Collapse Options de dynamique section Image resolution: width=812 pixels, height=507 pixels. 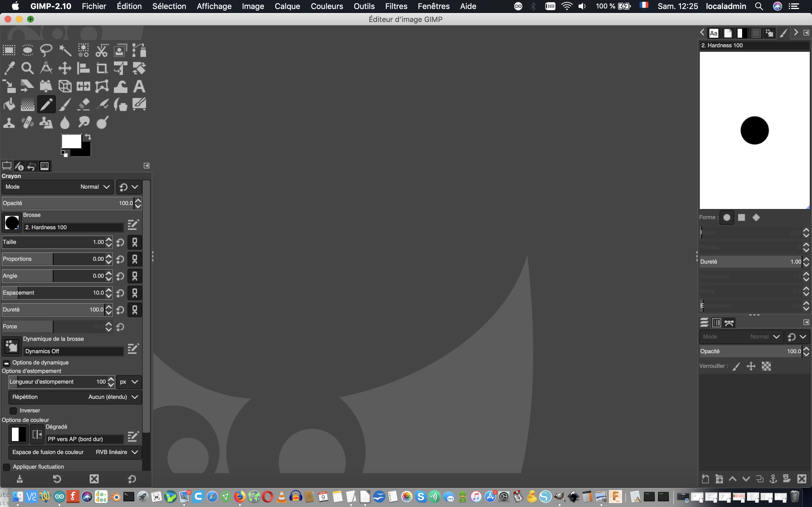pyautogui.click(x=6, y=363)
